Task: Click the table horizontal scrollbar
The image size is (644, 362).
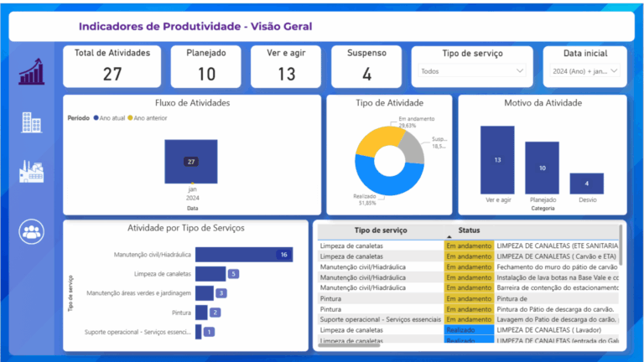Action: click(349, 345)
